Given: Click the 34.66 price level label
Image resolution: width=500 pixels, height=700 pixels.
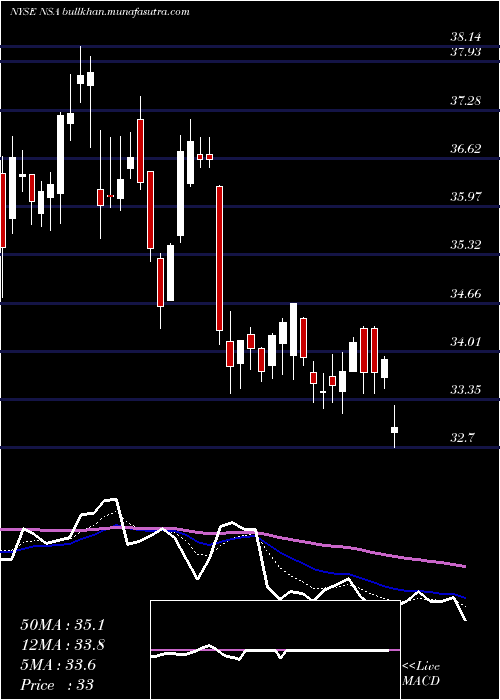Looking at the screenshot, I should click(x=466, y=294).
